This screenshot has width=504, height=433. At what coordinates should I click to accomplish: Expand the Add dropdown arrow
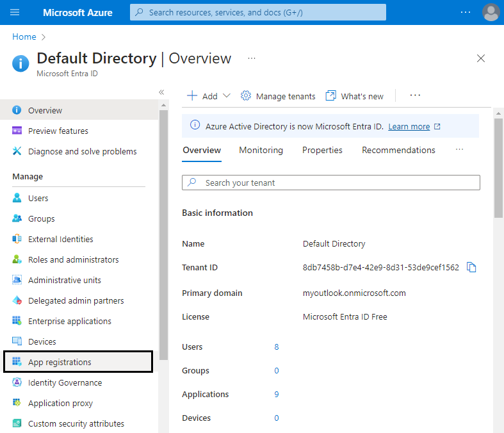(227, 96)
